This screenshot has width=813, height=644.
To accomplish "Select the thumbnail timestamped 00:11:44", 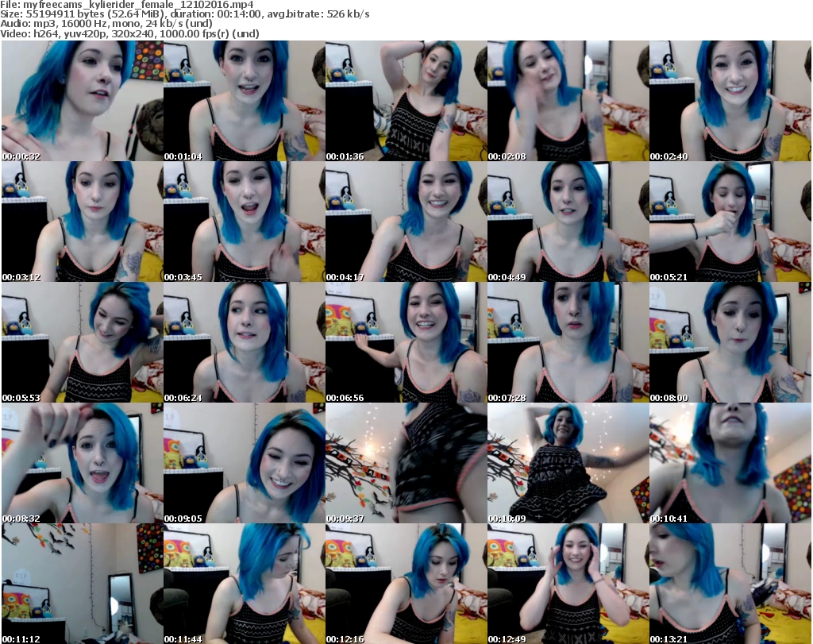I will pyautogui.click(x=245, y=584).
